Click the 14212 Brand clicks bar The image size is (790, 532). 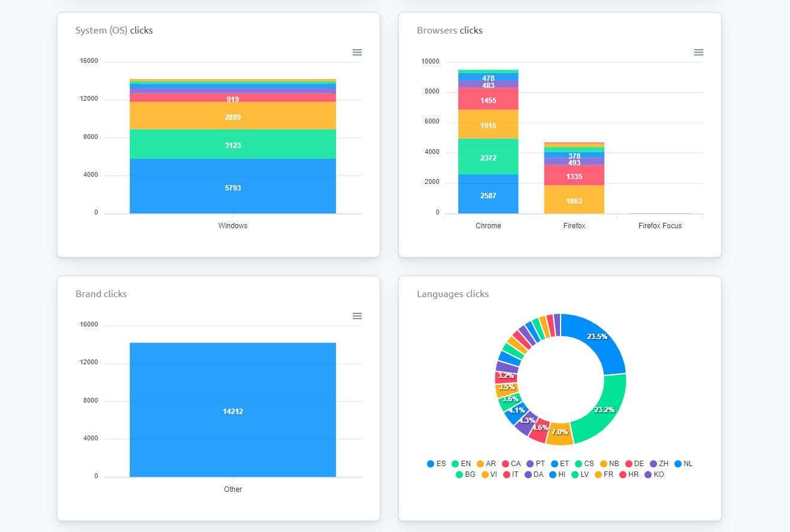[233, 410]
